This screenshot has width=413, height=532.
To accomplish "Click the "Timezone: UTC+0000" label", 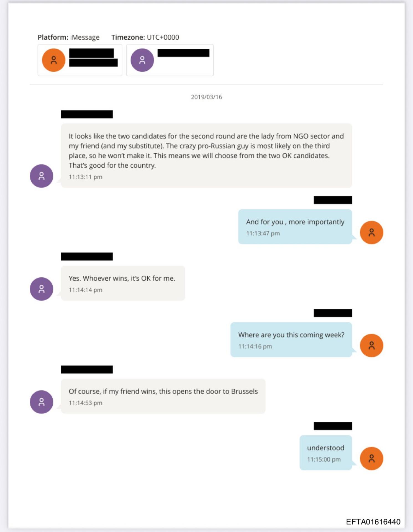I will 145,37.
